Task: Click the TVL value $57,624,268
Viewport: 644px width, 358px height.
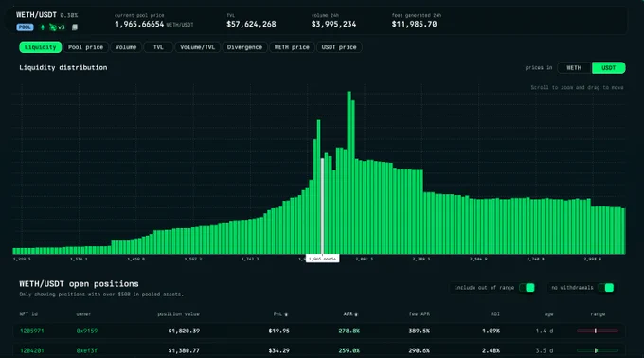Action: click(x=251, y=25)
